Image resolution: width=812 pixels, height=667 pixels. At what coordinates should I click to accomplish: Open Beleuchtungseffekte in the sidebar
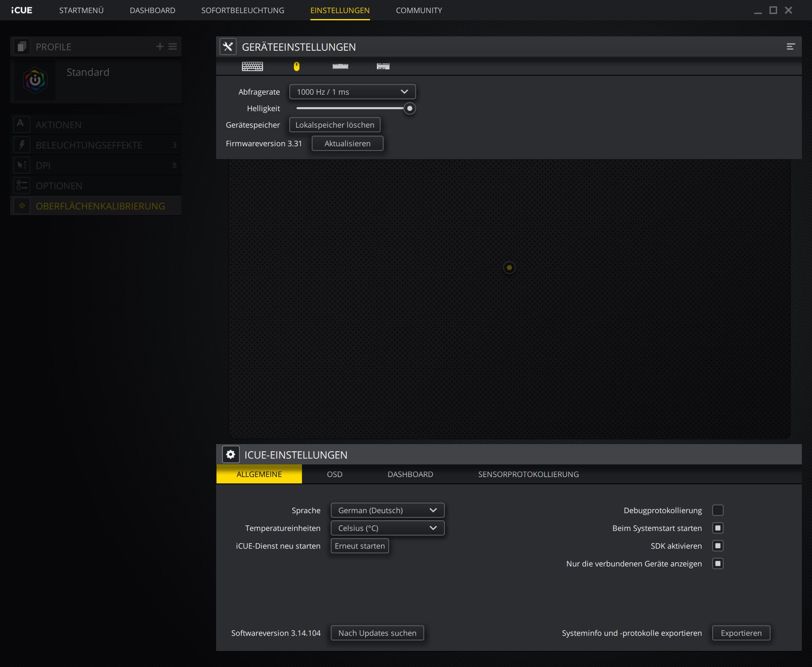(x=96, y=145)
